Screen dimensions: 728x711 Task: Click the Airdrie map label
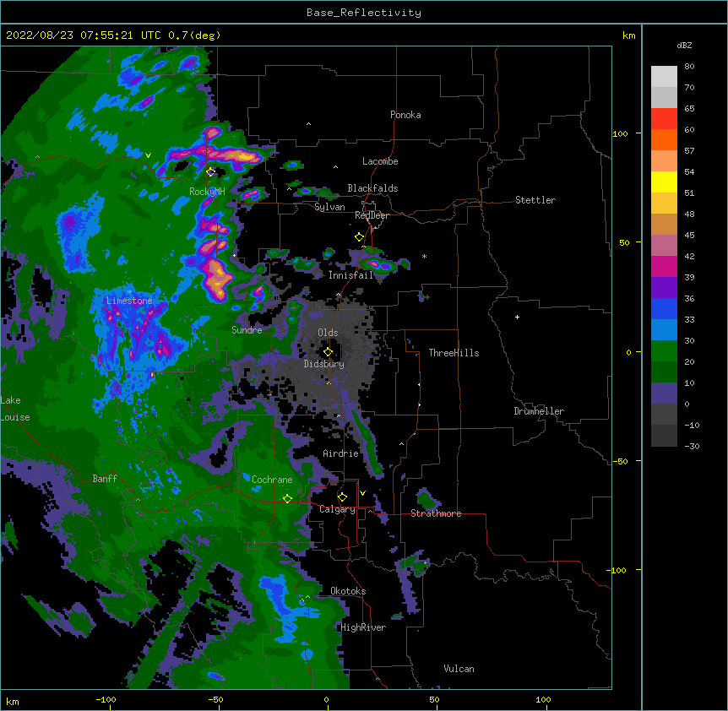click(x=341, y=453)
